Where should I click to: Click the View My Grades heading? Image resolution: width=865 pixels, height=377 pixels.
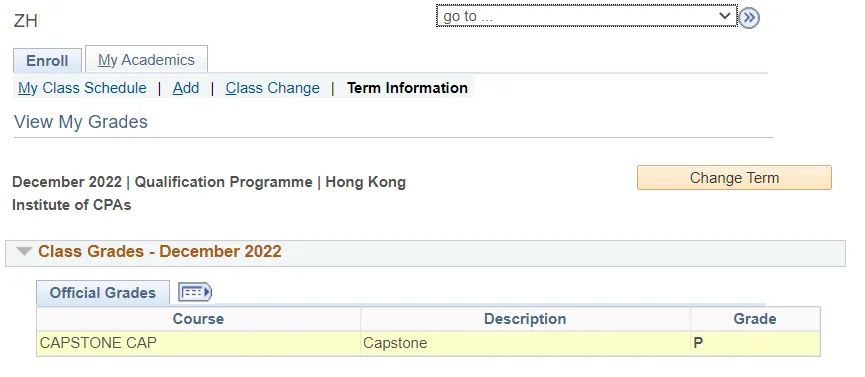[x=81, y=121]
